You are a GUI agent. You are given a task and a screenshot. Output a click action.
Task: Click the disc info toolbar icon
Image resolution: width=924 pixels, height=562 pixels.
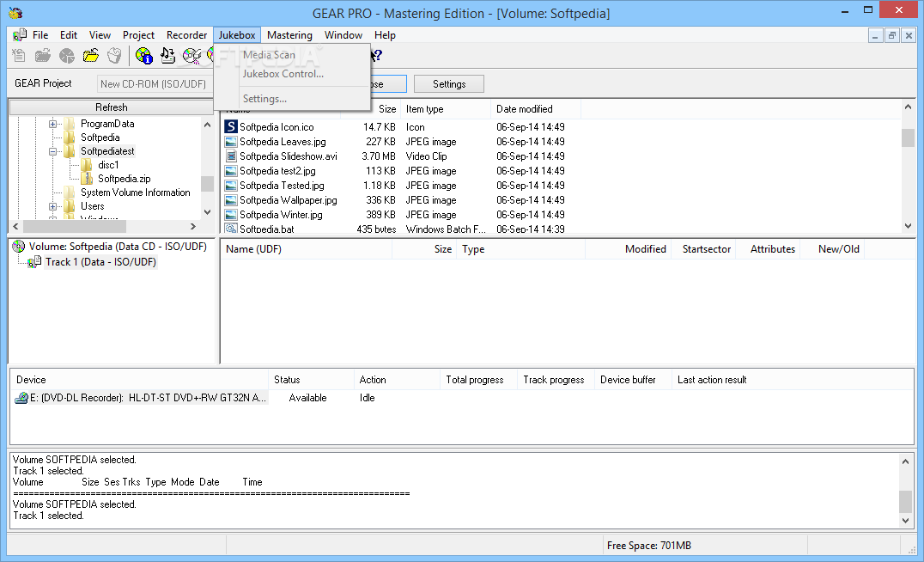pyautogui.click(x=143, y=56)
